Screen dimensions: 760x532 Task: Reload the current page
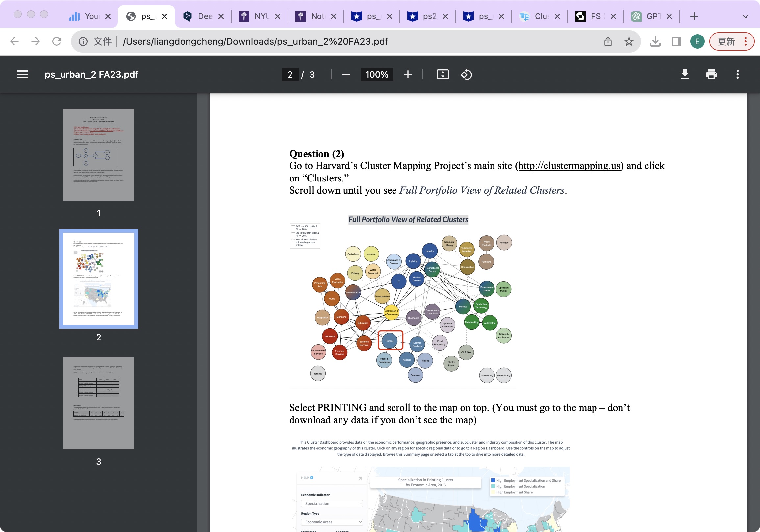57,41
